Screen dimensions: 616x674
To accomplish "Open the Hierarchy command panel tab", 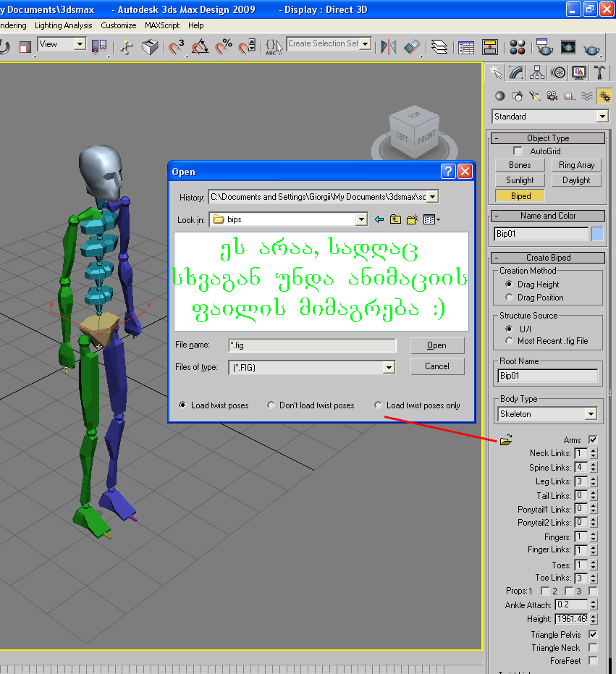I will click(537, 72).
